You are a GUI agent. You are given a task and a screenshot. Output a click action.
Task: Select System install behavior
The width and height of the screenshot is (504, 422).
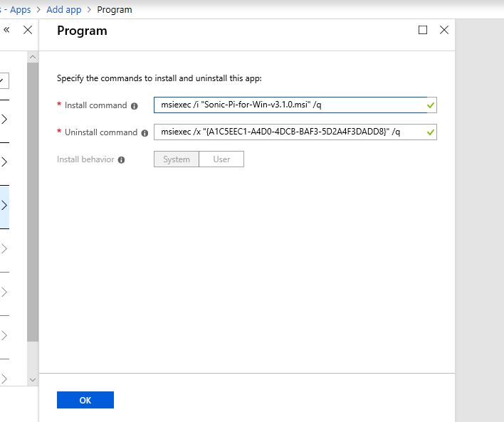[177, 159]
